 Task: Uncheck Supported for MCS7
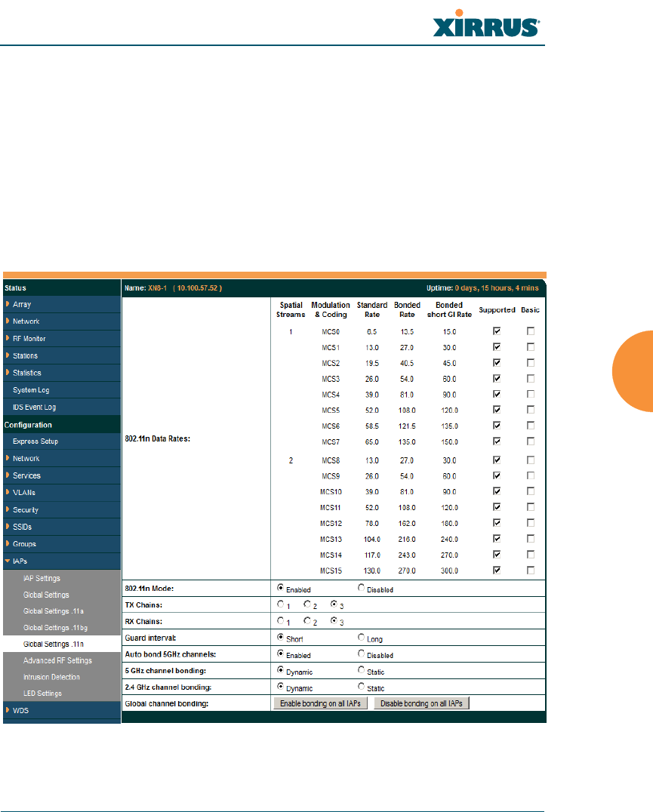pos(497,441)
